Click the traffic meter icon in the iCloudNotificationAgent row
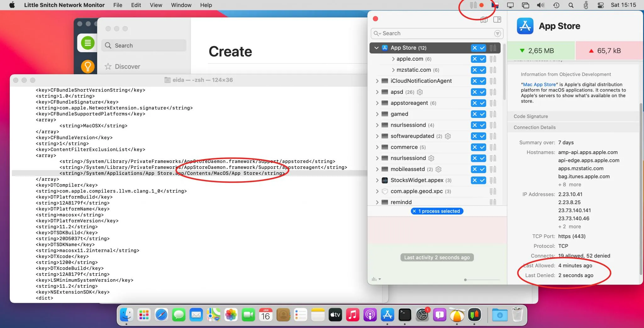This screenshot has height=328, width=644. point(493,81)
